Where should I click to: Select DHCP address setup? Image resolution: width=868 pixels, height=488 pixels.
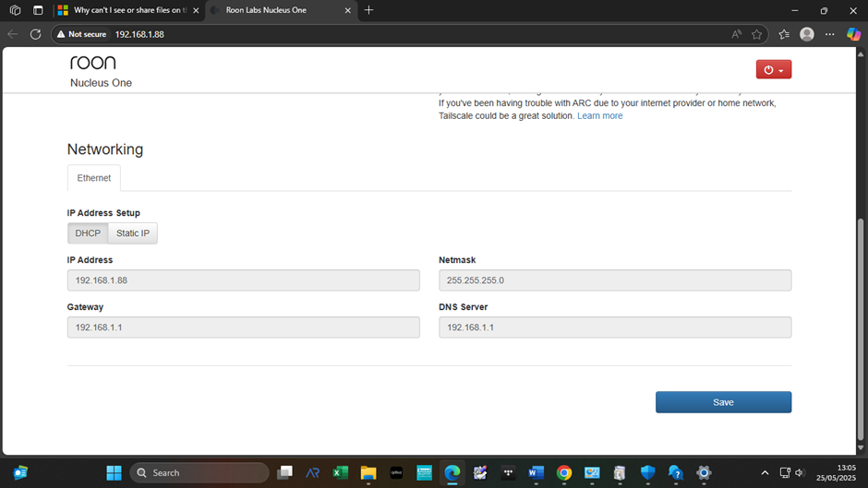88,233
